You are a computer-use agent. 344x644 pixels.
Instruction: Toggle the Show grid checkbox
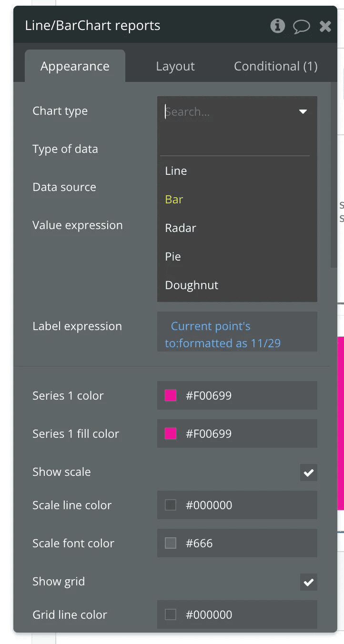click(x=309, y=582)
